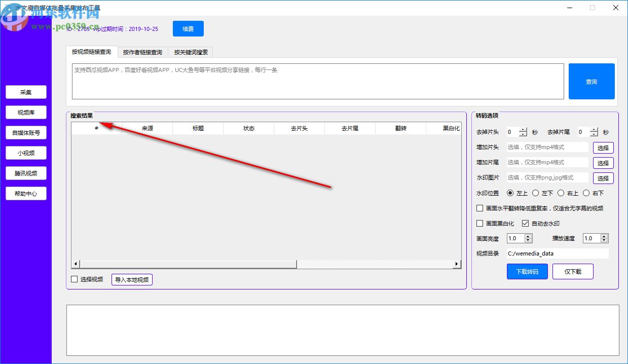
Task: Click the 黑白化 column header
Action: (x=444, y=128)
